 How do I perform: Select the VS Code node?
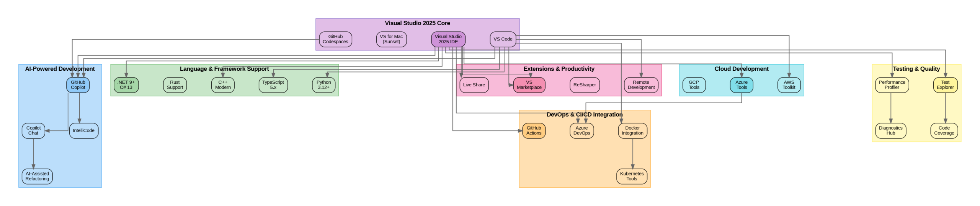[x=502, y=39]
